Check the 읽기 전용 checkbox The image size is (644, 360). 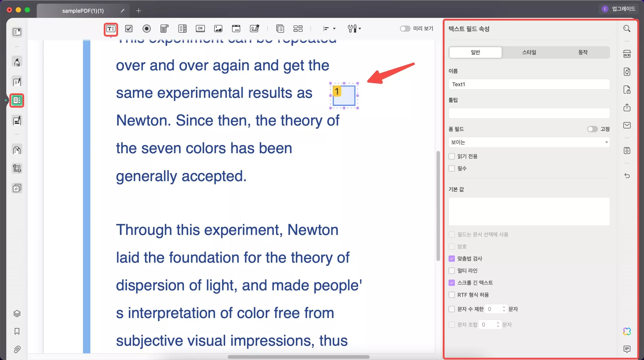coord(452,156)
